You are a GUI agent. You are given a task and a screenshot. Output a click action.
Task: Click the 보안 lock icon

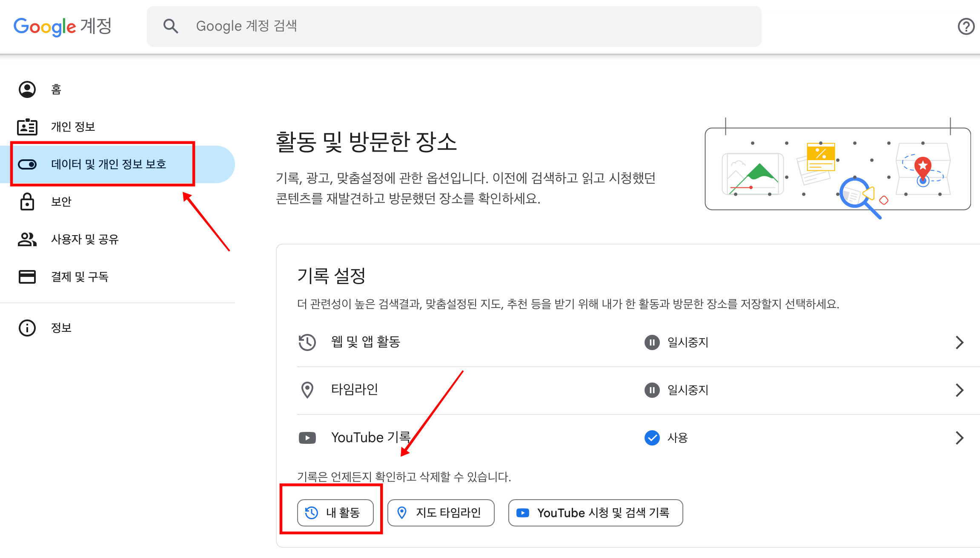27,201
